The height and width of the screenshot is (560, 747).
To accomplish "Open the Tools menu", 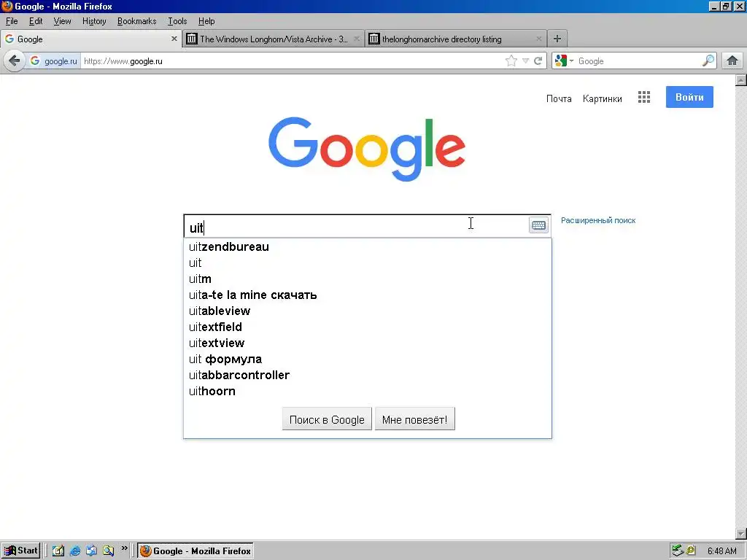I will (177, 21).
